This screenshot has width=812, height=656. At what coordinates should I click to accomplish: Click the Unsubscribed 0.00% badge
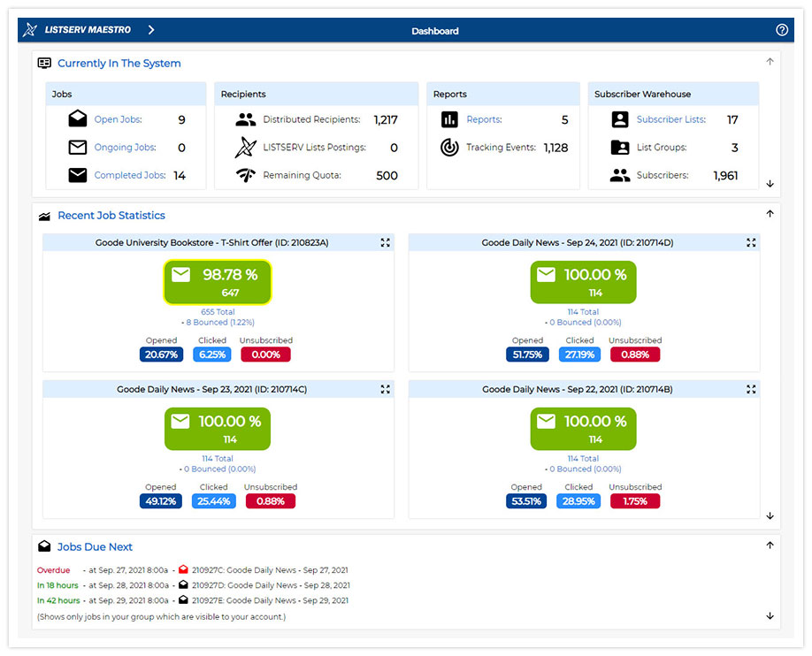(x=265, y=355)
